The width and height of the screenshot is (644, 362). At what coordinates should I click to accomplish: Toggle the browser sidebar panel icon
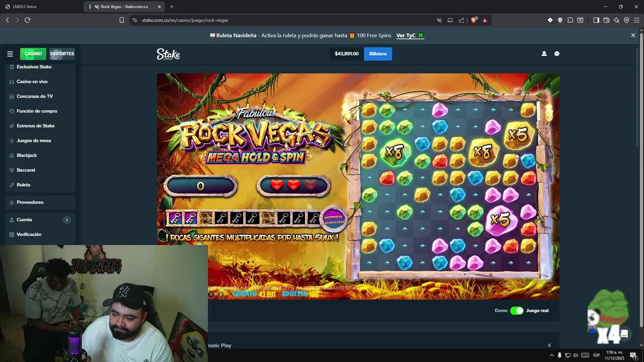(596, 20)
